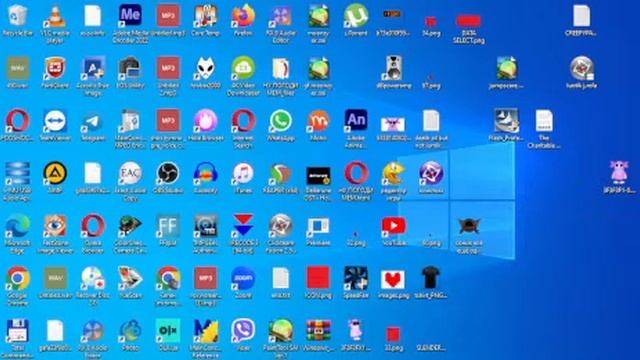Image resolution: width=640 pixels, height=360 pixels.
Task: Launch the Adobe Animate shortcut
Action: (x=356, y=120)
